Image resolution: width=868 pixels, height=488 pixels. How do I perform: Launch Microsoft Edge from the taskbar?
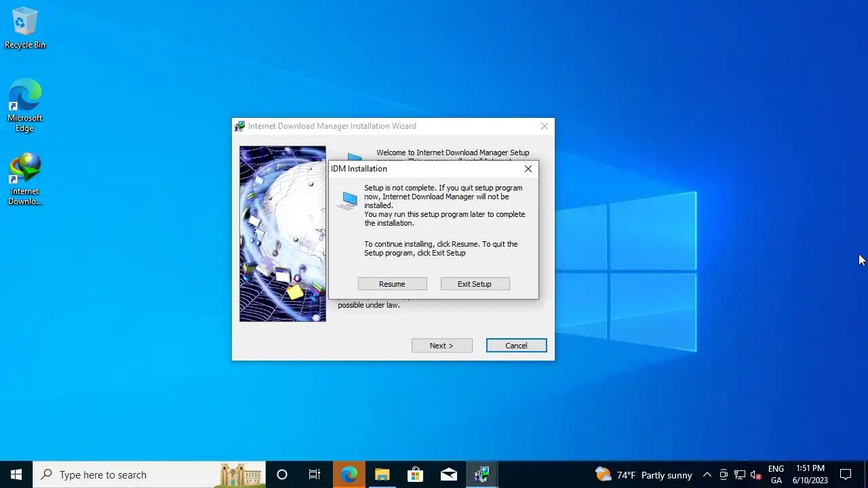[x=349, y=474]
